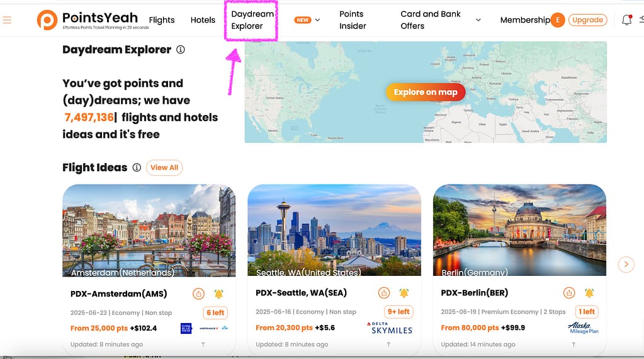Screen dimensions: 644x359
Task: Toggle alert bell for PDX-Amsterdam flight
Action: click(218, 293)
